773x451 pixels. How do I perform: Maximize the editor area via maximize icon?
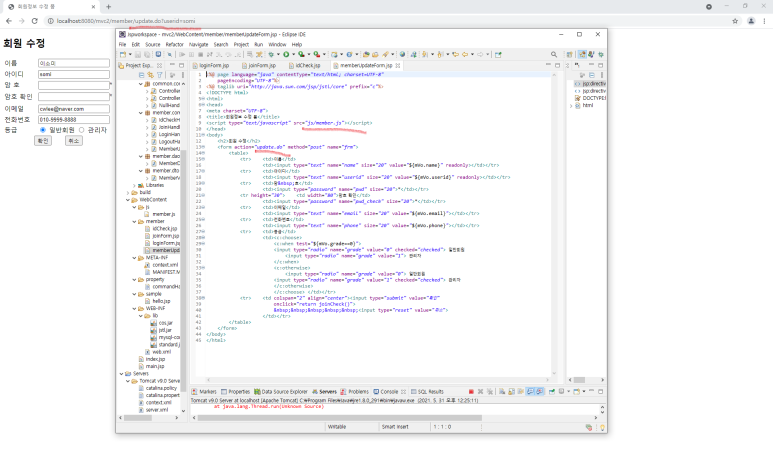coord(558,65)
